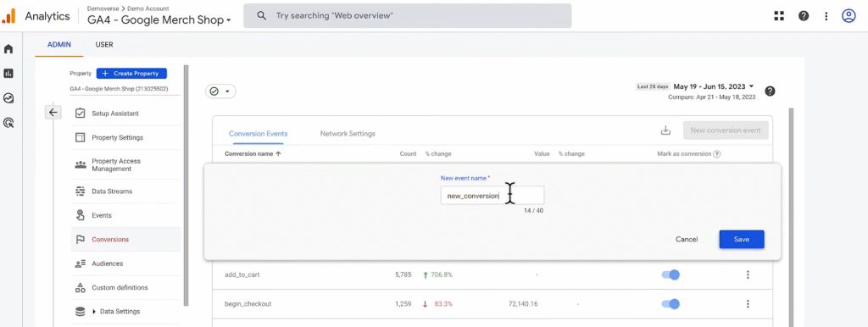Open Explore icon in left rail
This screenshot has height=327, width=868.
pyautogui.click(x=8, y=98)
